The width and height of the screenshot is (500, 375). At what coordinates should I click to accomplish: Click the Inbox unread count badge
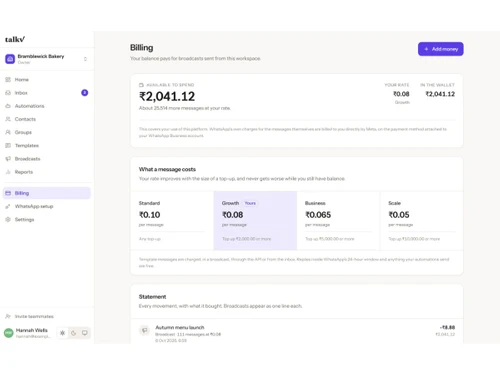coord(85,93)
